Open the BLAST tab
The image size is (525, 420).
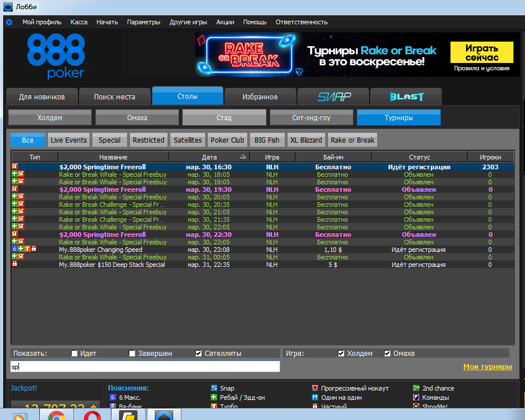click(406, 97)
